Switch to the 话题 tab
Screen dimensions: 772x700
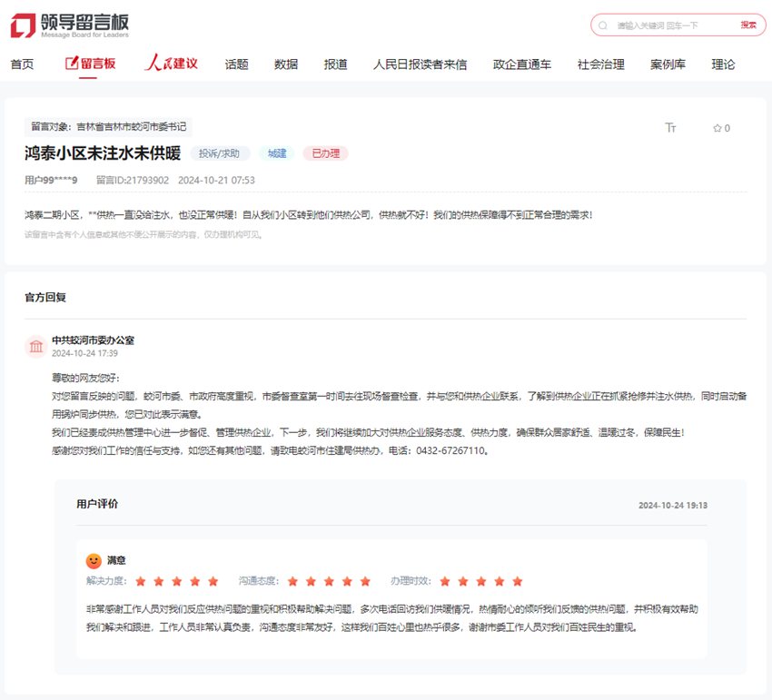235,64
